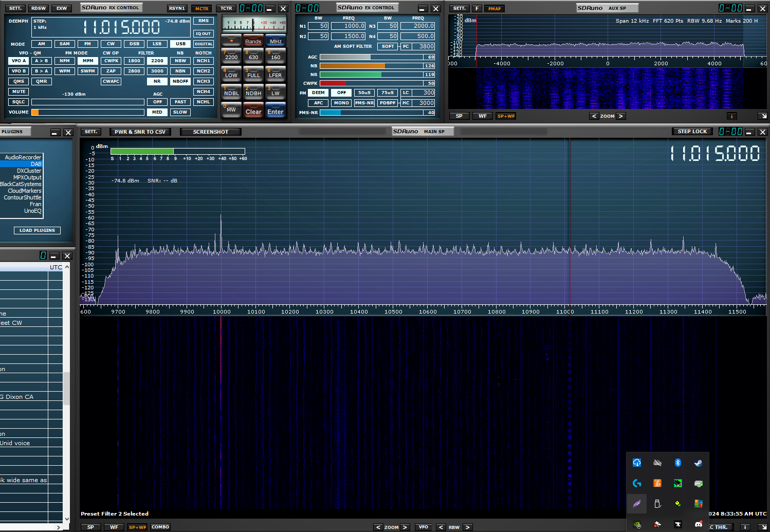Switch Main SP to WF view

[114, 527]
